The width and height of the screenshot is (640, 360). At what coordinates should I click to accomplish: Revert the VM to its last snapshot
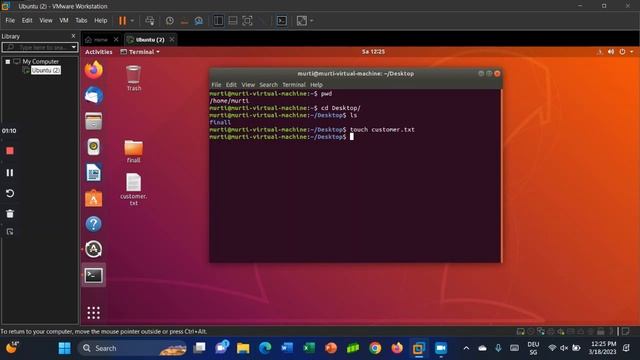184,21
